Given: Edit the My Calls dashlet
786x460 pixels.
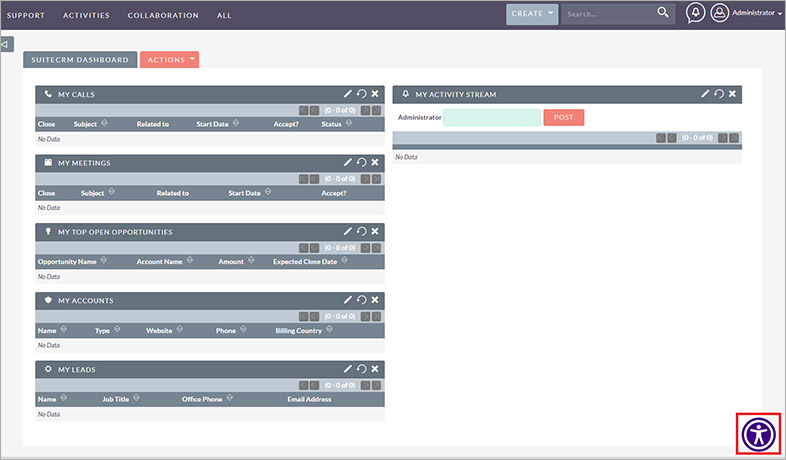Looking at the screenshot, I should click(x=347, y=94).
